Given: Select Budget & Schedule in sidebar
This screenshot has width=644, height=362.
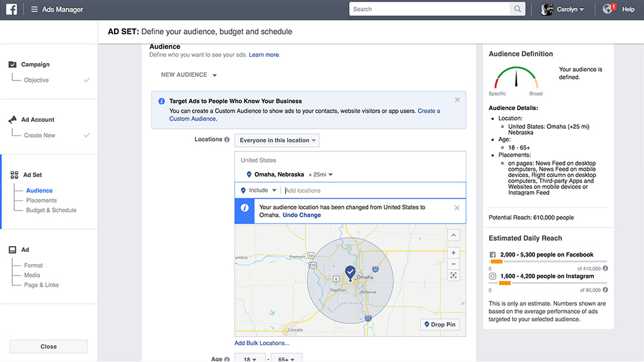Looking at the screenshot, I should 52,211.
